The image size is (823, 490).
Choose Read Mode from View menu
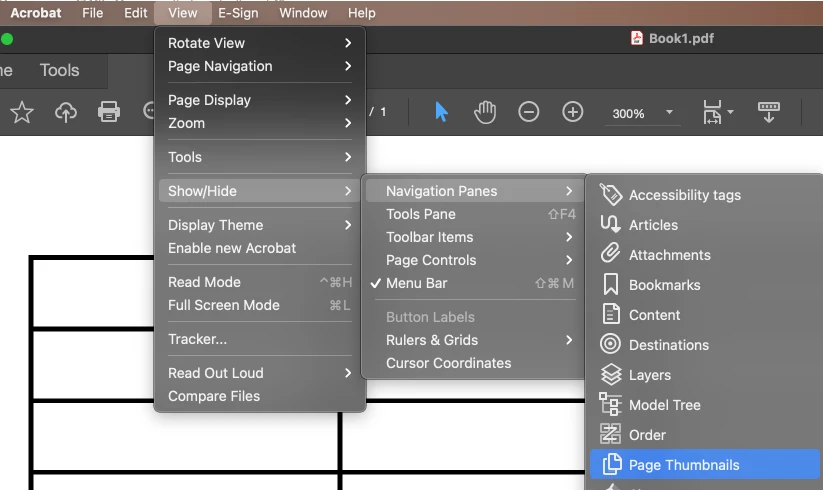[x=260, y=282]
